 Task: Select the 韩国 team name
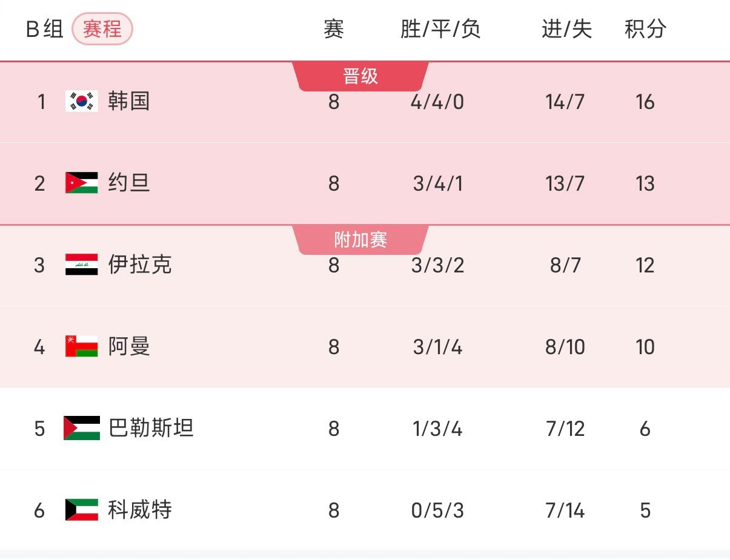point(127,102)
